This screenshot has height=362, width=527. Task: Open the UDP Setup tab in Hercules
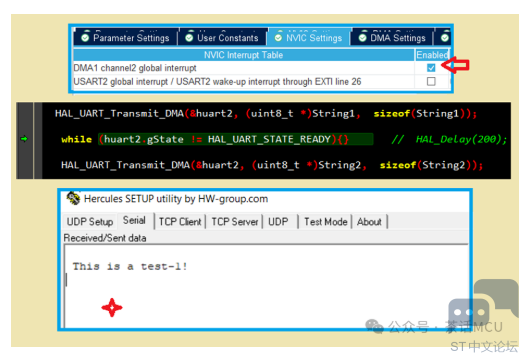pyautogui.click(x=90, y=222)
